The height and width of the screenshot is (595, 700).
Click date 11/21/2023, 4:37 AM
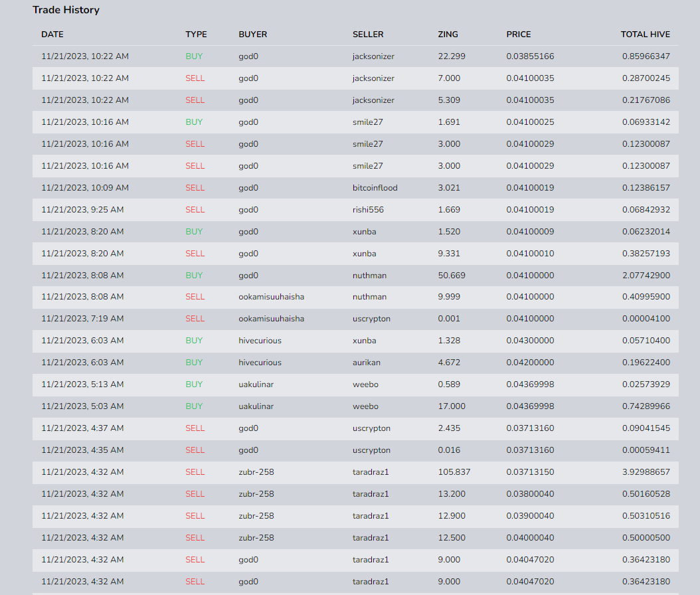click(82, 428)
